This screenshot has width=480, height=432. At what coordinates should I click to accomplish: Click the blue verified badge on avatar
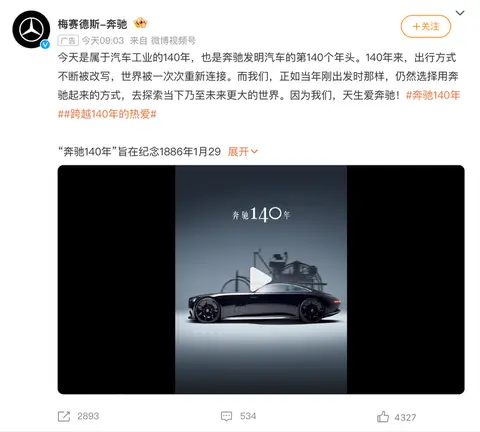(x=45, y=44)
